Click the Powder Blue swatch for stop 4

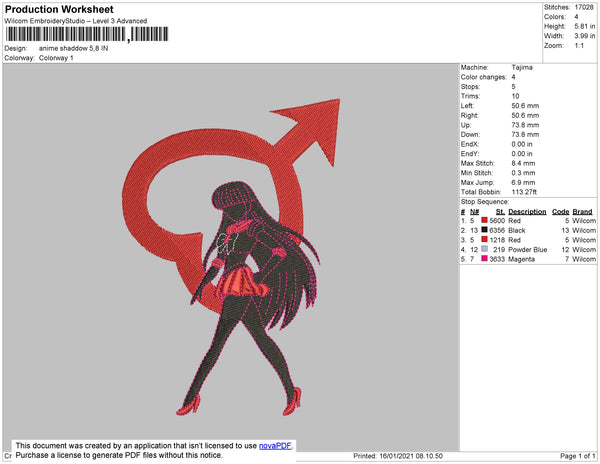484,249
